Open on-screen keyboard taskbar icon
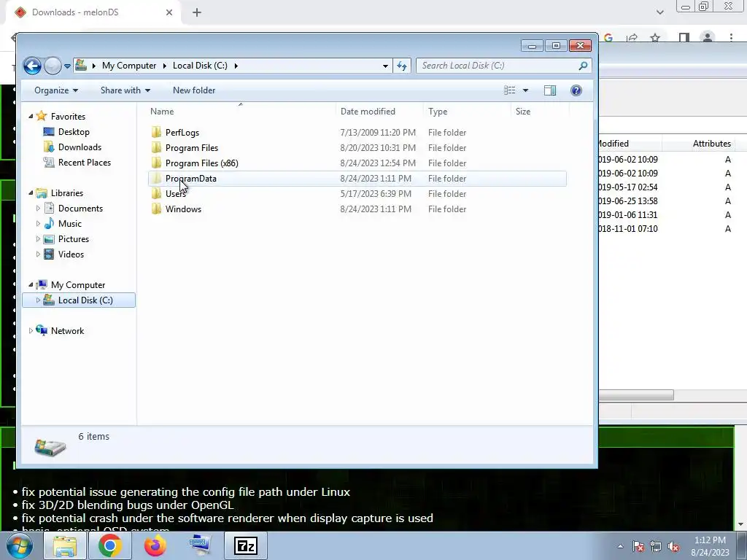Screen dimensions: 747x560 tap(200, 545)
